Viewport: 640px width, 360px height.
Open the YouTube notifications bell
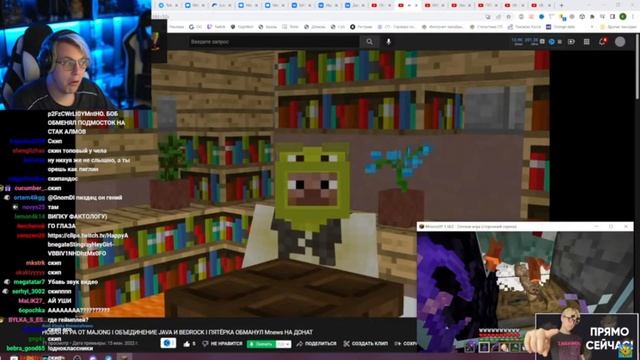click(x=602, y=42)
